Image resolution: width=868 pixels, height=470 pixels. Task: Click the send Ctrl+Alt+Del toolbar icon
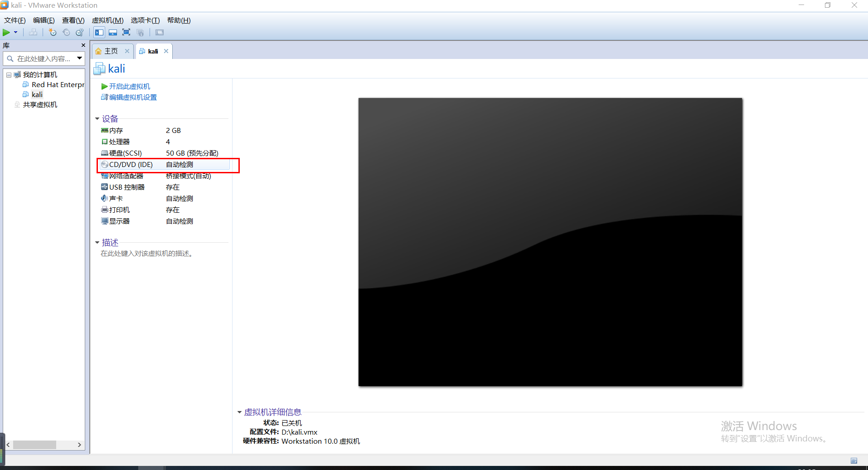(x=33, y=32)
